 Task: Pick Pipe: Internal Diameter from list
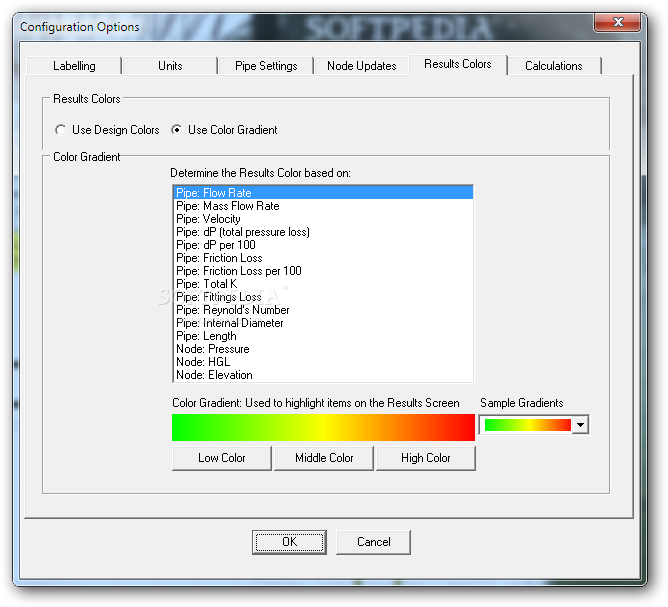tap(323, 323)
